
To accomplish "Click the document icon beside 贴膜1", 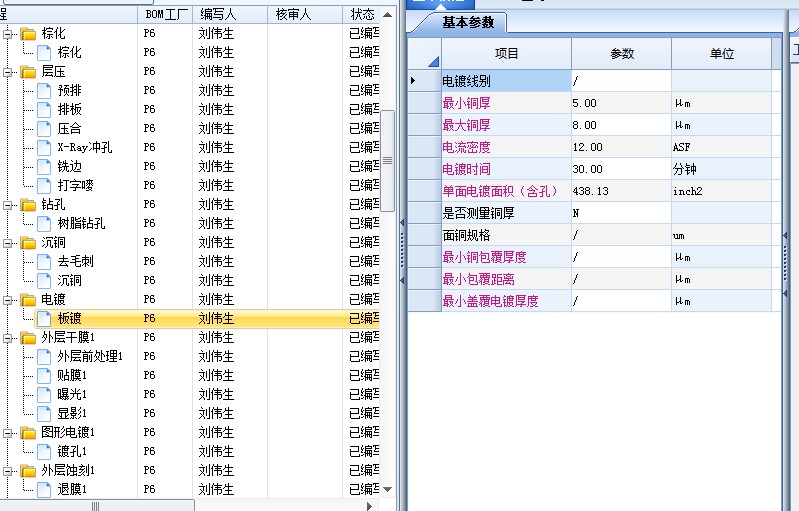I will [44, 375].
